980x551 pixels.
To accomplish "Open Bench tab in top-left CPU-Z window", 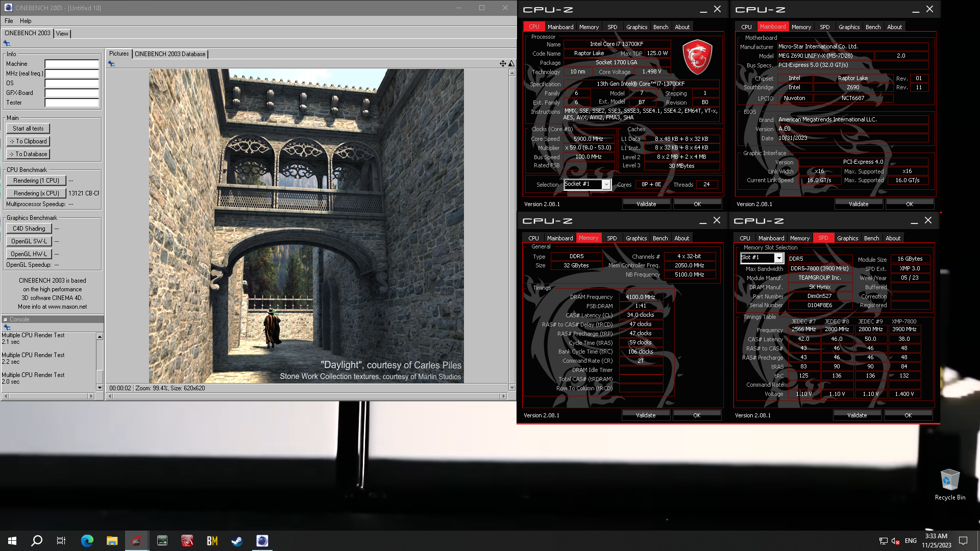I will tap(660, 27).
